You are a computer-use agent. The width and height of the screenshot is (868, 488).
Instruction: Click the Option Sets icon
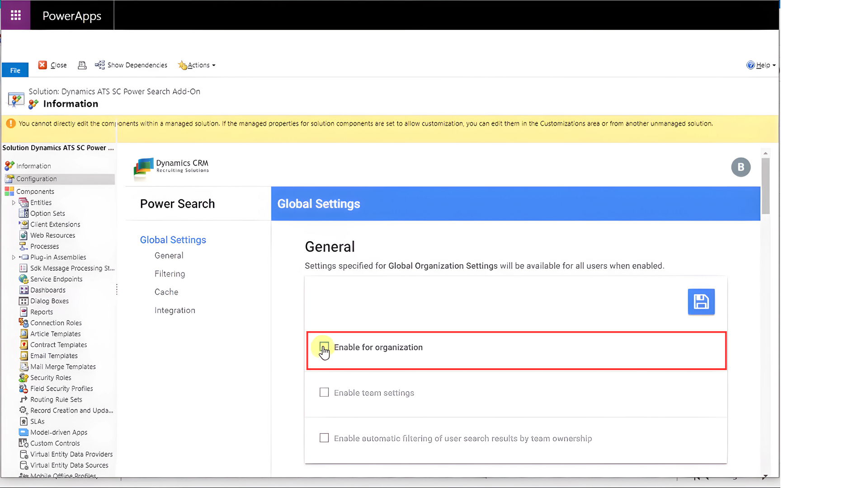(x=24, y=213)
